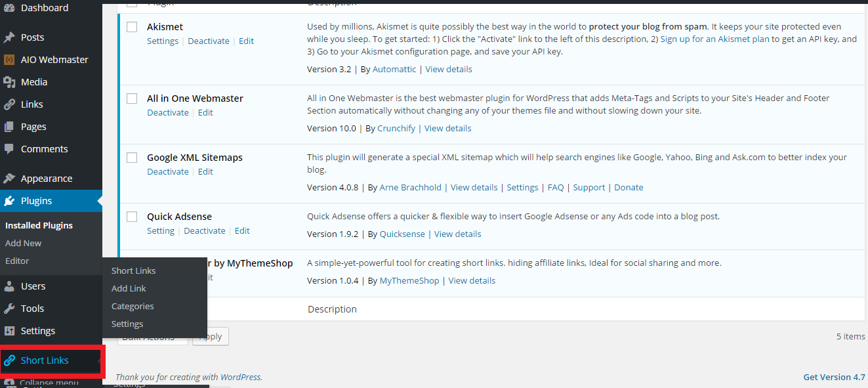Open Google XML Sitemaps FAQ link
868x388 pixels.
[x=556, y=187]
